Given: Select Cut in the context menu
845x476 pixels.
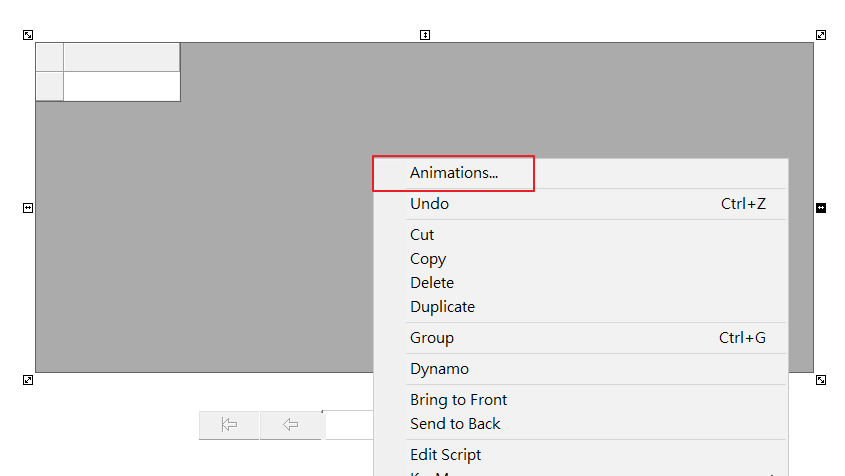Looking at the screenshot, I should pyautogui.click(x=580, y=234).
